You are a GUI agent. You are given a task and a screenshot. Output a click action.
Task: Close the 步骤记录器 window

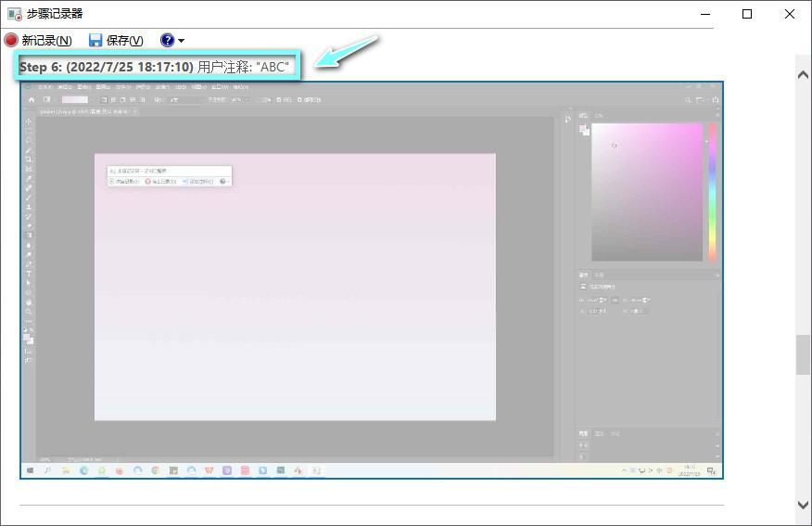[789, 14]
